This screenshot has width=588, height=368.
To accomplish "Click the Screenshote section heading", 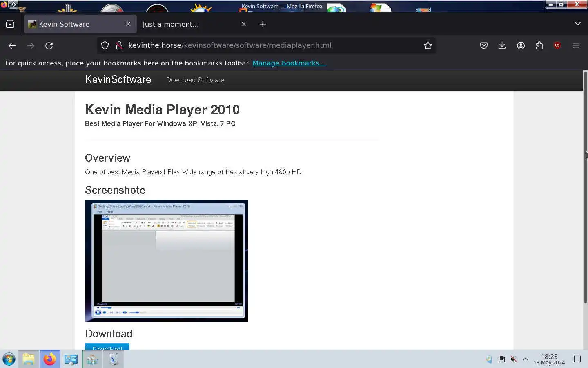I will point(115,190).
